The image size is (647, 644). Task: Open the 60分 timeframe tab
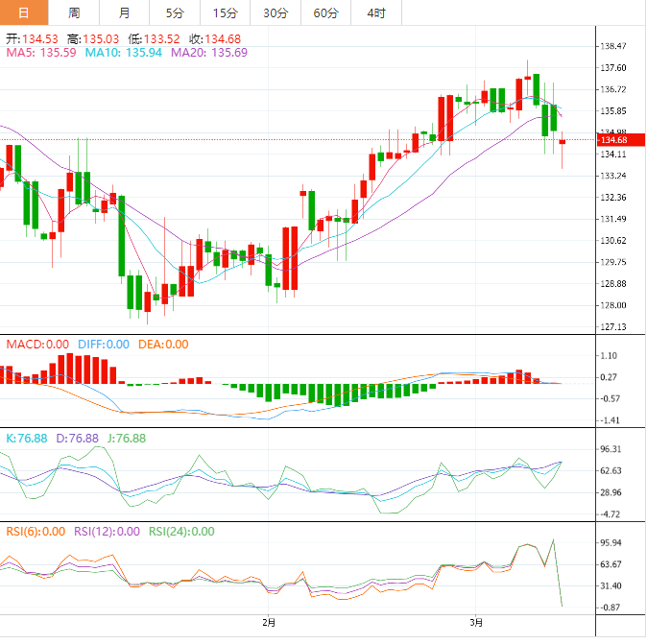(325, 12)
